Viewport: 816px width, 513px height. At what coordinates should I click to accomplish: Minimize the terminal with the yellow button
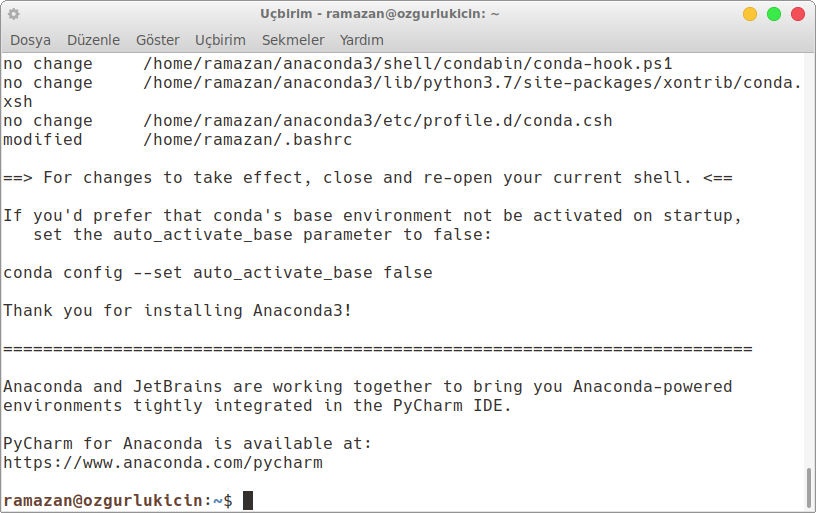click(750, 14)
